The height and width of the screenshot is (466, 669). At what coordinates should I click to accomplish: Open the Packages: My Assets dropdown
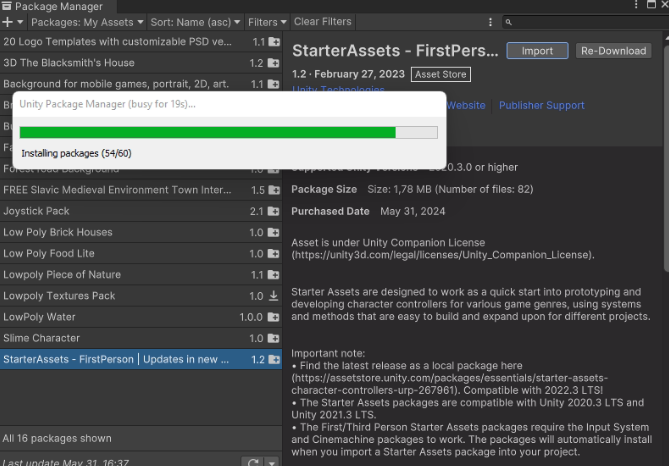pyautogui.click(x=87, y=22)
